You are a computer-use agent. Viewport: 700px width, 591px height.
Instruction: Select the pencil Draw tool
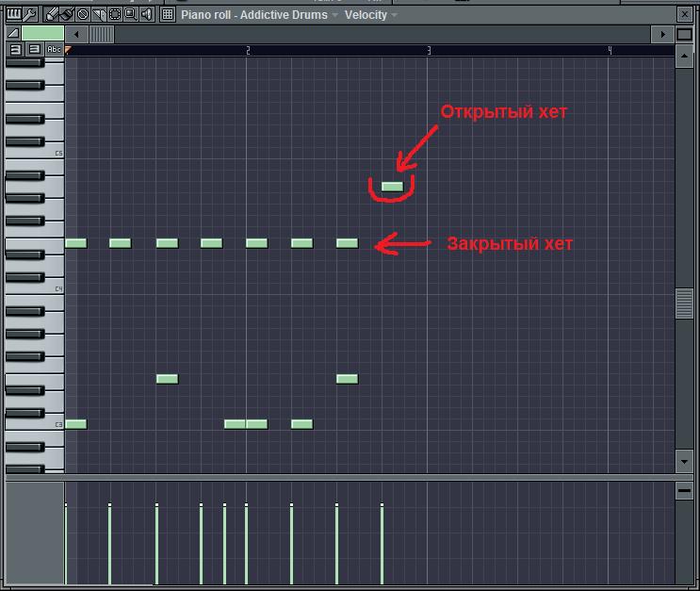coord(52,14)
